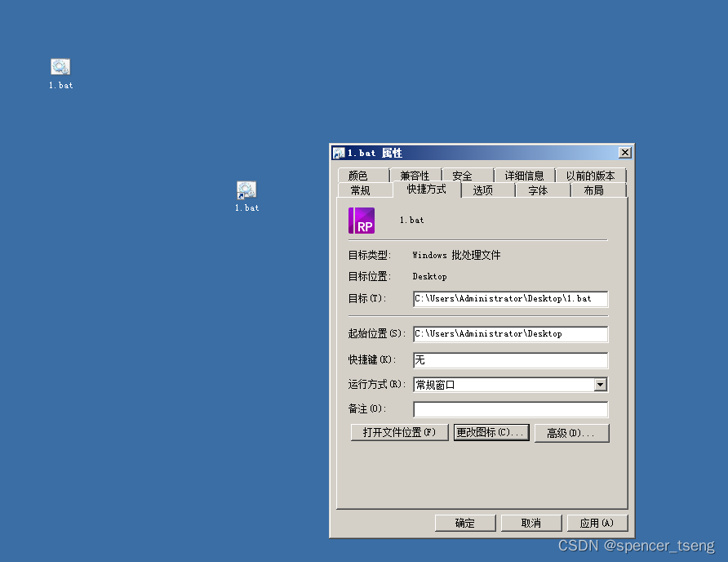Click the small icon in the dialog title bar

338,153
